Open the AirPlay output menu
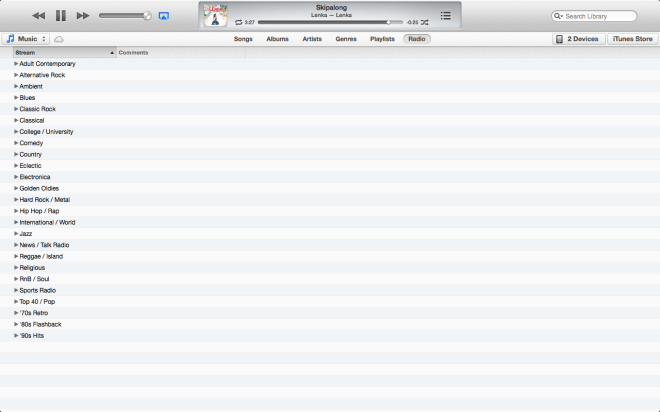Screen dimensions: 660x412 [164, 16]
